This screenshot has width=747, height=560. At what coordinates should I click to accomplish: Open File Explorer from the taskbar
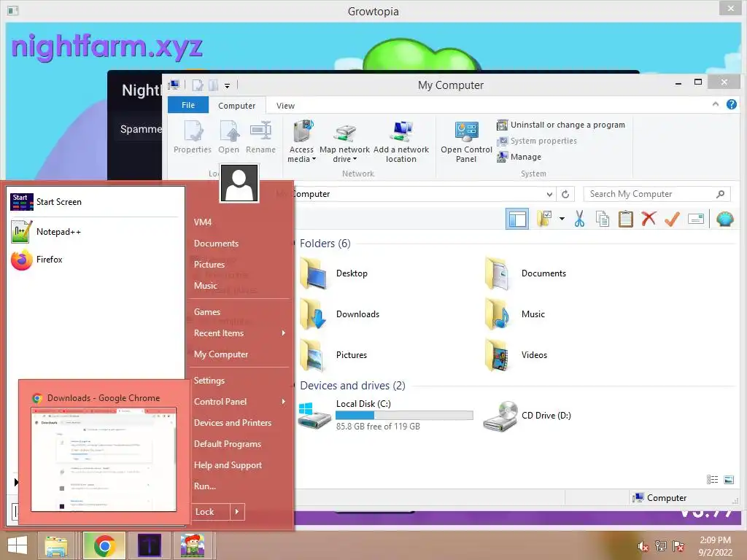[56, 545]
